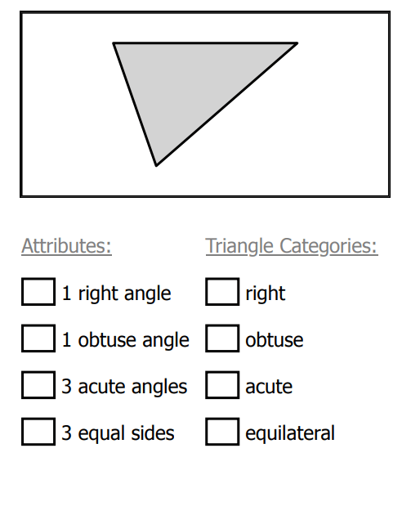Viewport: 420px width, 520px height.
Task: Click the 'Triangle Categories:' underlined heading
Action: (292, 247)
